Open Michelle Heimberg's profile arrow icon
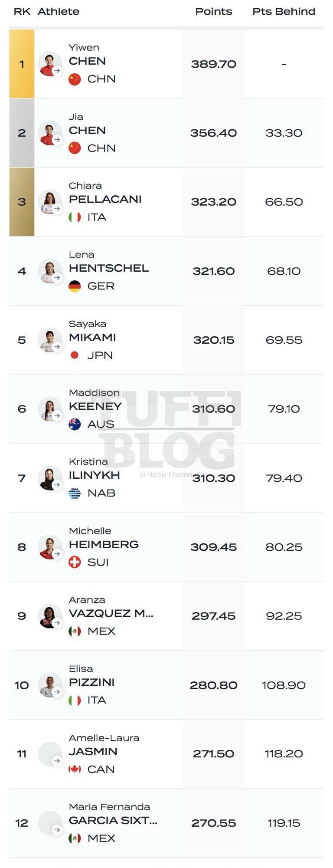The width and height of the screenshot is (333, 868). click(57, 554)
